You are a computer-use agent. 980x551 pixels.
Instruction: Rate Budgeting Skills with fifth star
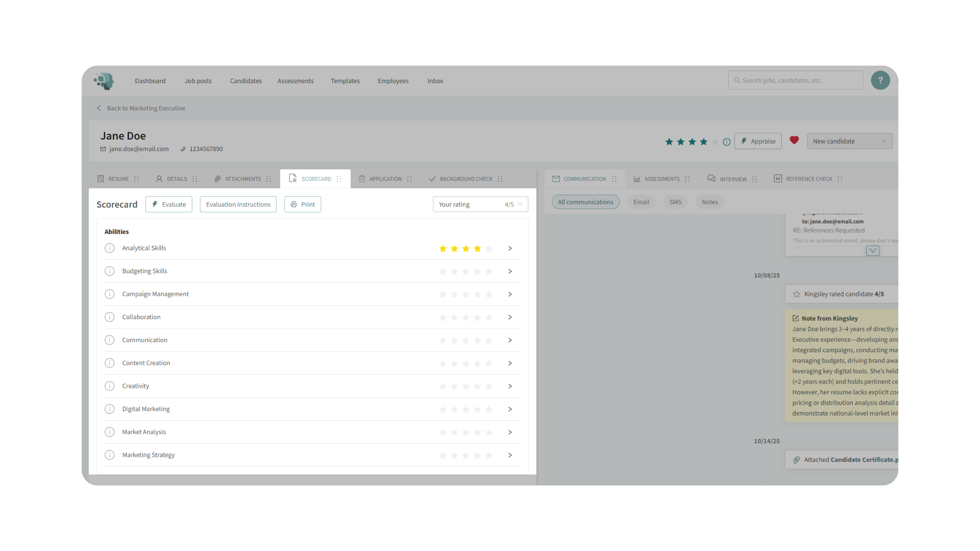pyautogui.click(x=489, y=272)
